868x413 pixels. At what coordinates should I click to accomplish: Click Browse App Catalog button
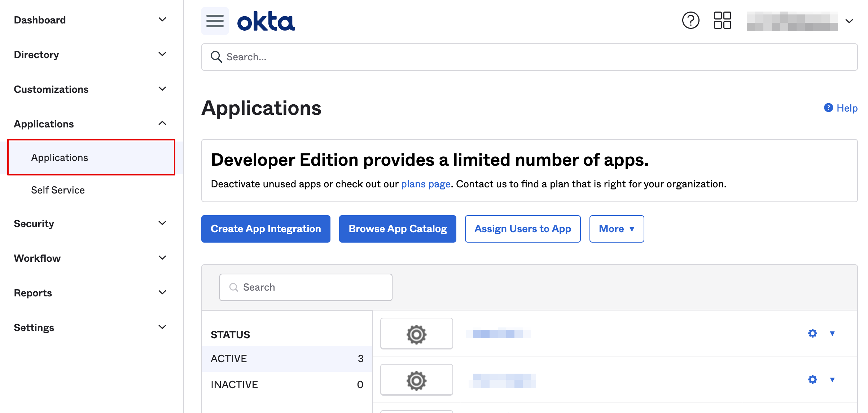(x=398, y=229)
